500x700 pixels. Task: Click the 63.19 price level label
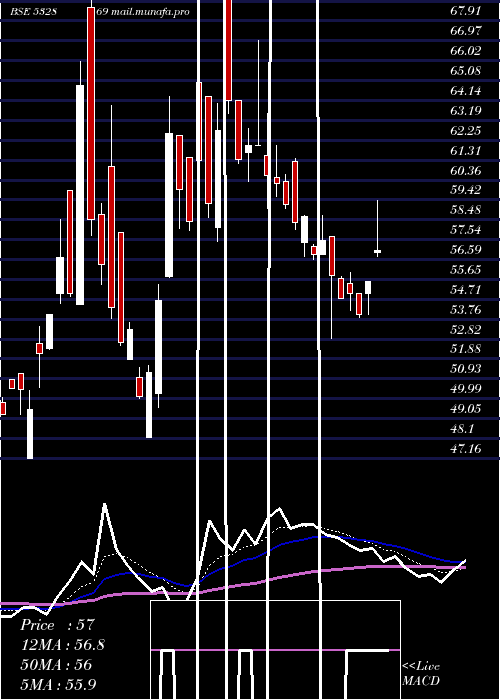point(466,111)
